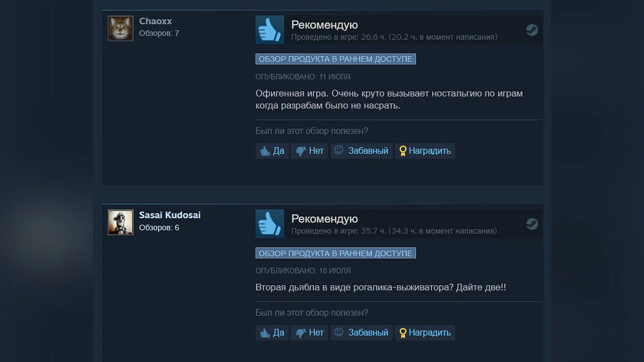
Task: Click the Steam logo on Chaoxx's review
Action: click(x=532, y=30)
